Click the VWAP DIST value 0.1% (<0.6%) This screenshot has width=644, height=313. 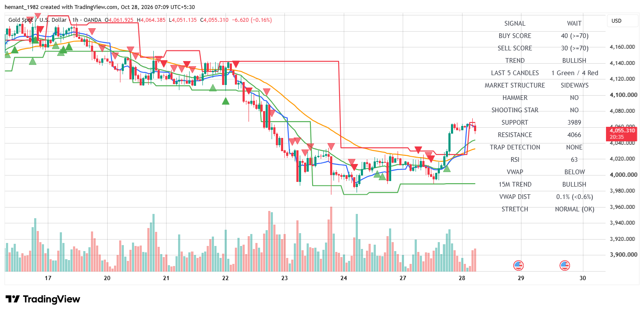[574, 197]
